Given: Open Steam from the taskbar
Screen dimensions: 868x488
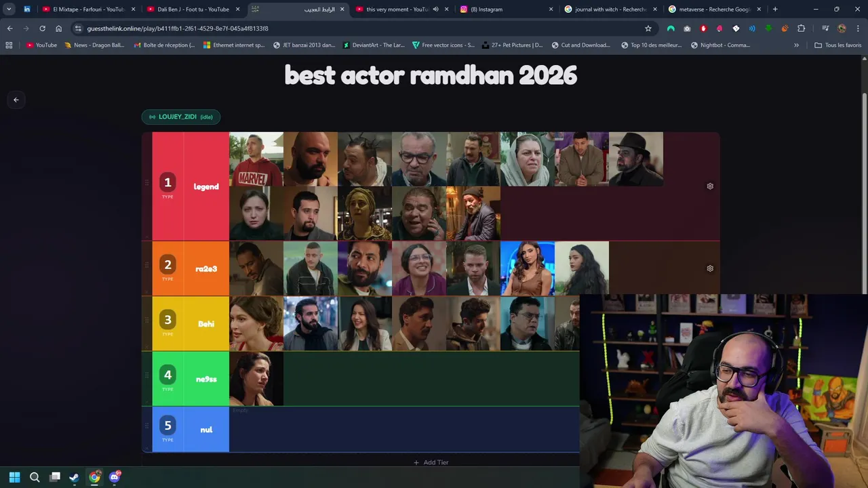Looking at the screenshot, I should (74, 477).
